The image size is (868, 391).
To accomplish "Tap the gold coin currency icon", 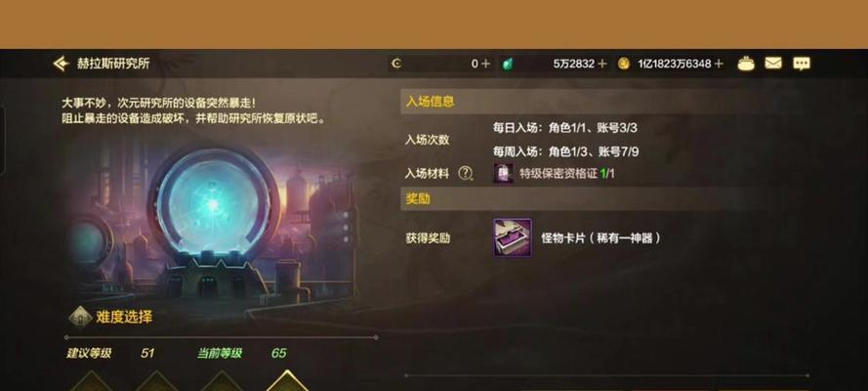I will tap(624, 64).
